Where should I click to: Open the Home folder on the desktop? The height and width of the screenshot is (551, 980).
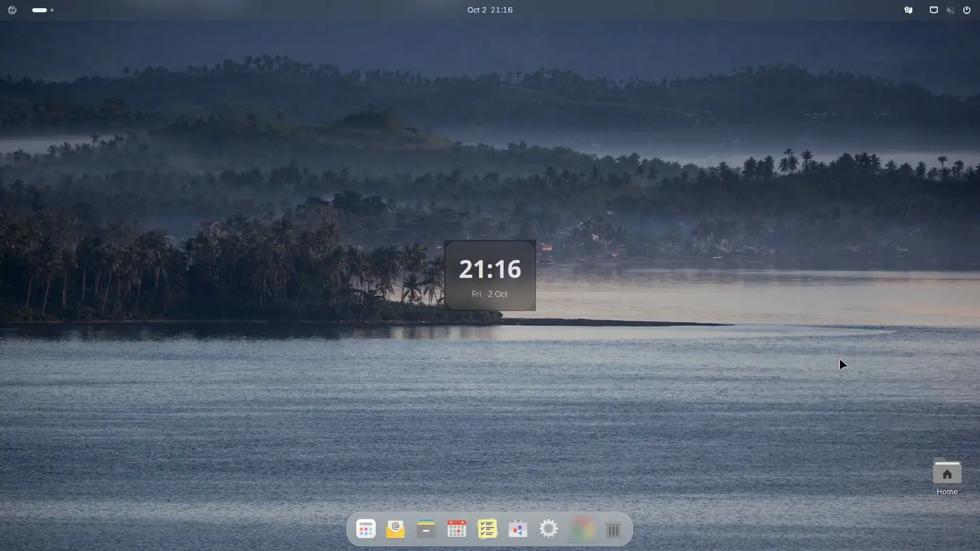pos(947,478)
